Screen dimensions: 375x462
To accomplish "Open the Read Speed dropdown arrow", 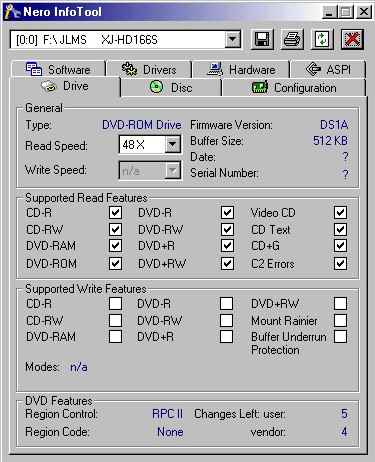I will (x=172, y=144).
